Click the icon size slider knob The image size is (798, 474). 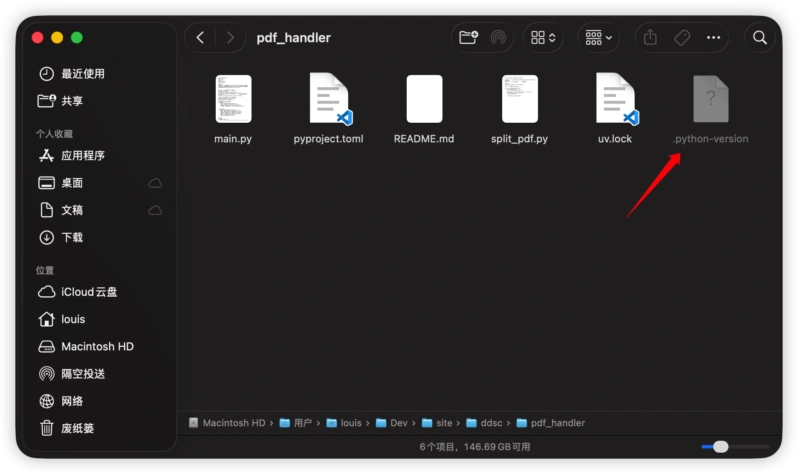click(720, 447)
